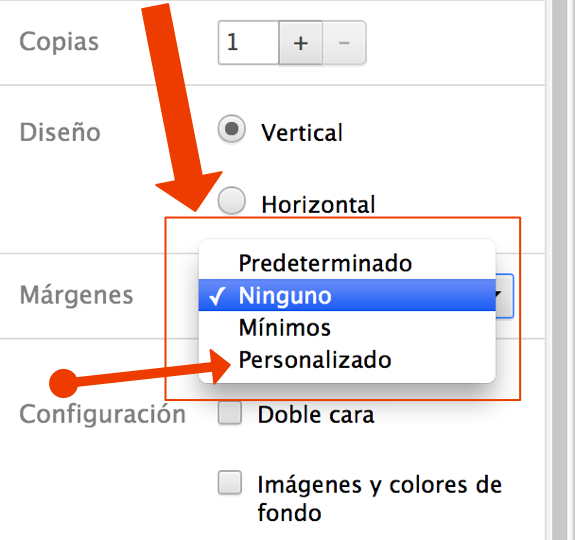This screenshot has width=575, height=540.
Task: Decrease copies with the minus button
Action: (x=344, y=43)
